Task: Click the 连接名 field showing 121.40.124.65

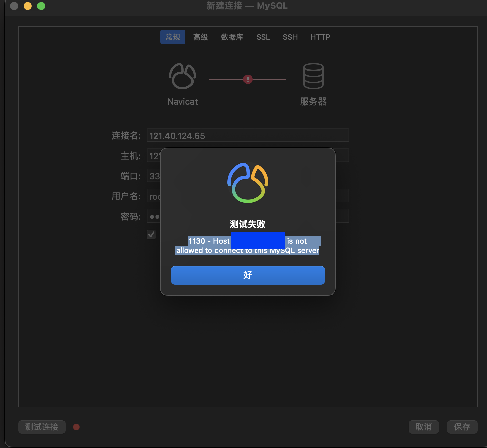Action: (x=248, y=136)
